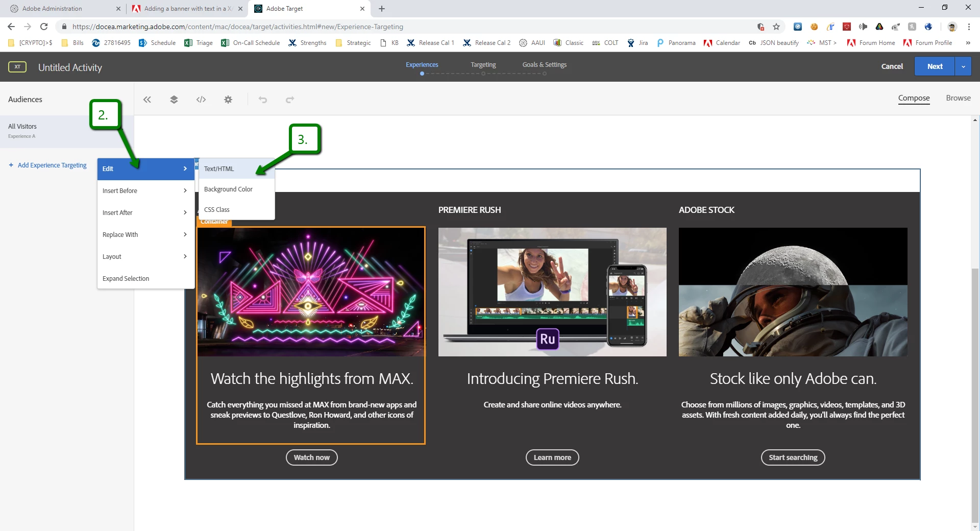Click the PREMIERE RUSH section label
This screenshot has height=531, width=980.
(x=470, y=210)
